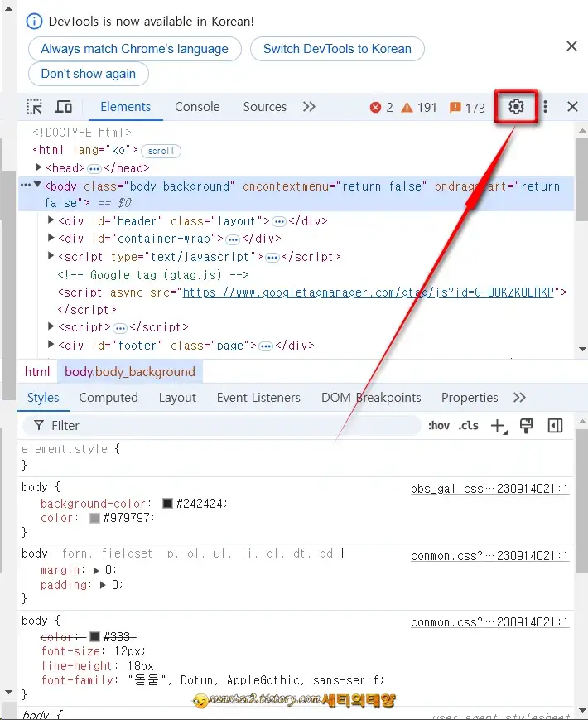Collapse the body element node

pyautogui.click(x=37, y=184)
